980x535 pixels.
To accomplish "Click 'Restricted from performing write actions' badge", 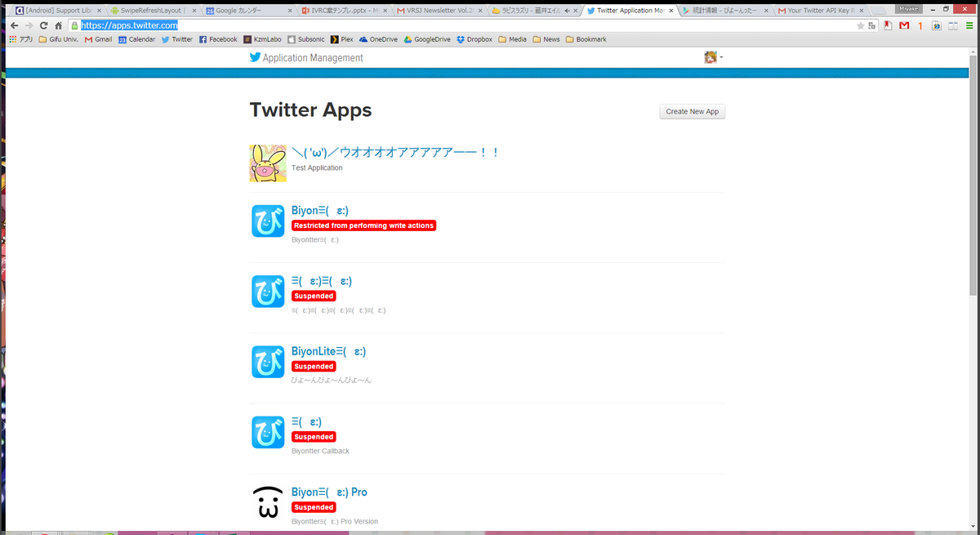I will 363,225.
